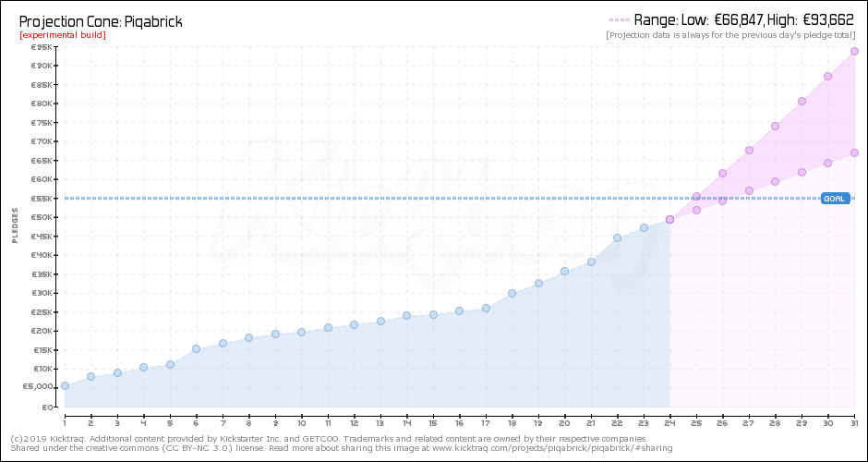Click the blue data point for day 8
Image resolution: width=868 pixels, height=462 pixels.
tap(249, 338)
